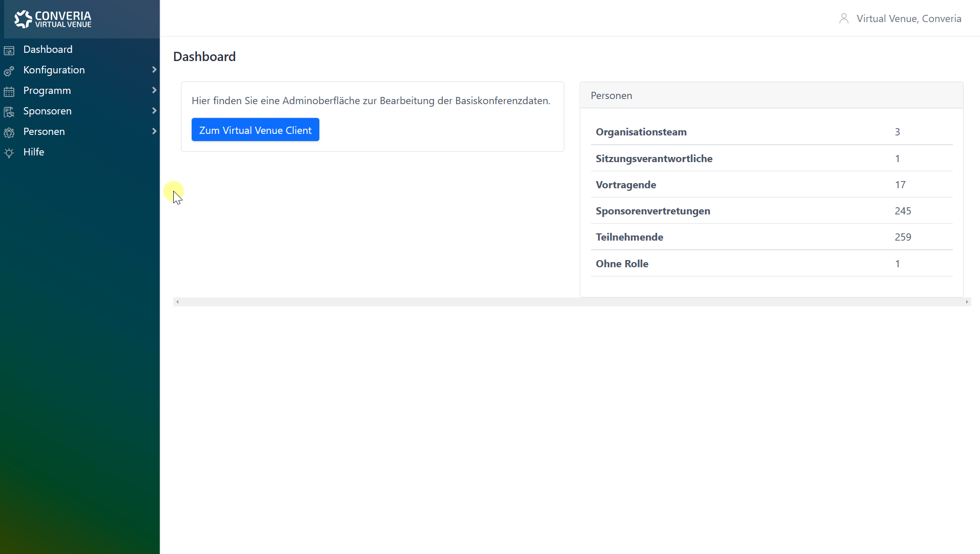Image resolution: width=980 pixels, height=554 pixels.
Task: Click the Personen group icon
Action: (x=9, y=132)
